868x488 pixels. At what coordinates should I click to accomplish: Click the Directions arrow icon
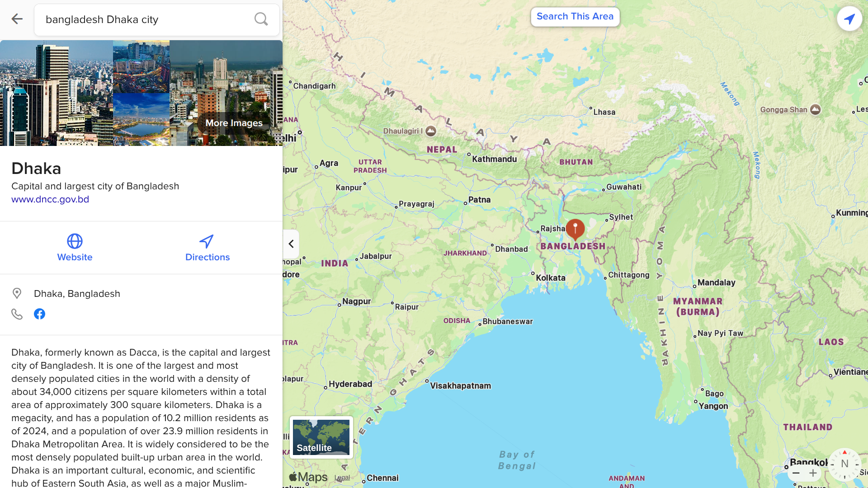[207, 241]
